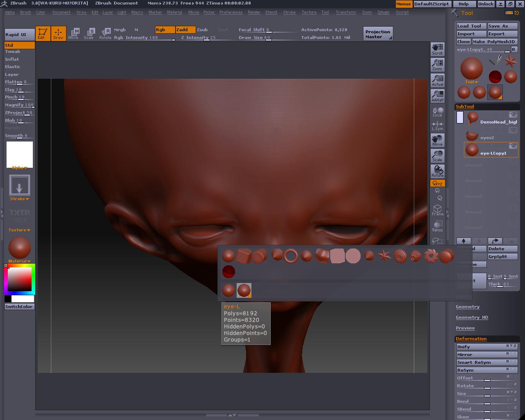Activate the Scroll canvas tool
The image size is (525, 420).
tap(437, 49)
